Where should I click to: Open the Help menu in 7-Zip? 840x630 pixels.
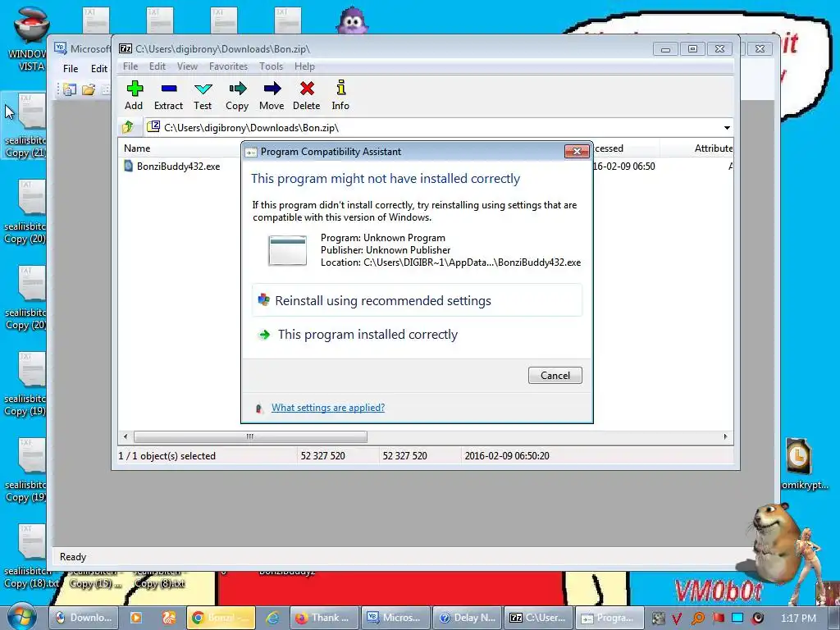tap(304, 66)
